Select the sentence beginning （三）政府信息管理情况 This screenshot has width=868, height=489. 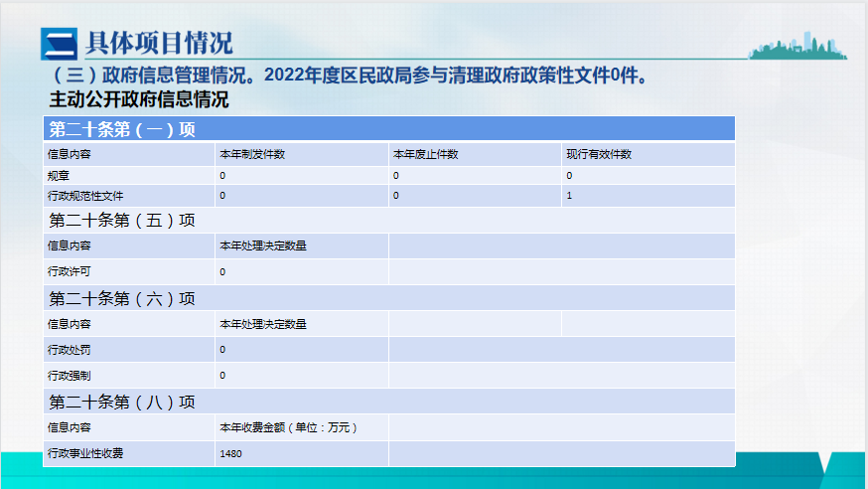coord(349,75)
